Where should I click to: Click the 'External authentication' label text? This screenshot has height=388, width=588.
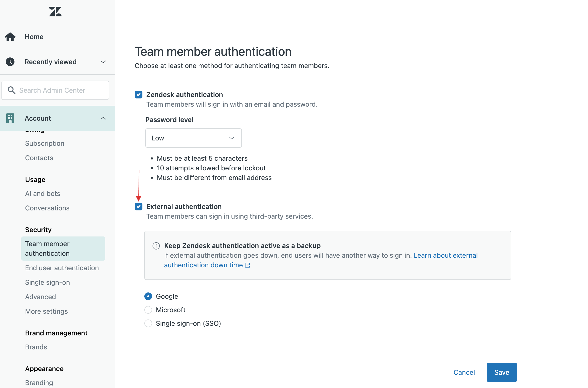(x=184, y=206)
